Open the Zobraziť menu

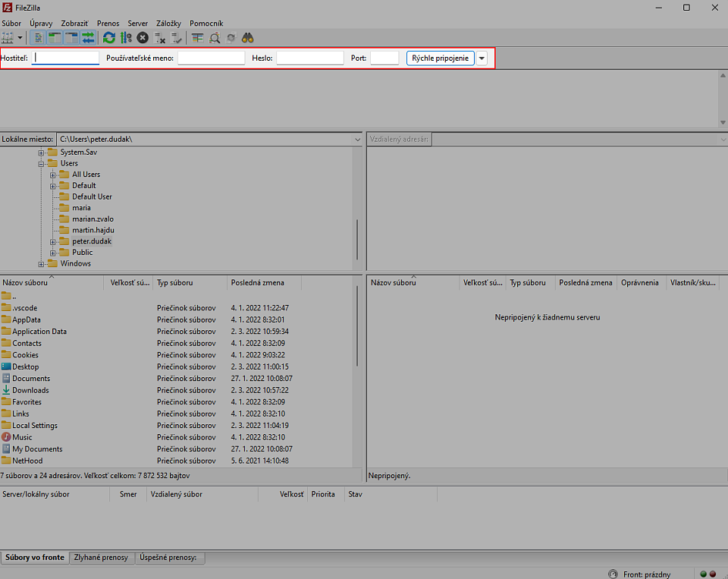click(x=75, y=24)
